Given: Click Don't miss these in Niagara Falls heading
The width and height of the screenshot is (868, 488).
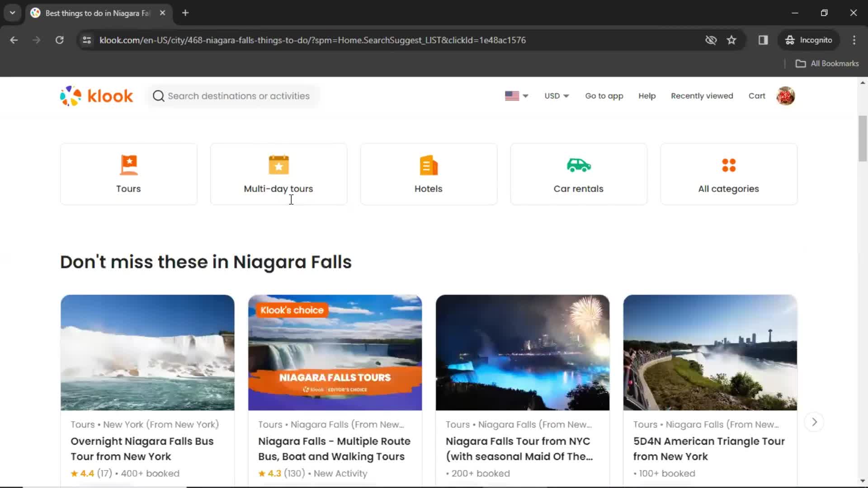Looking at the screenshot, I should (x=206, y=262).
